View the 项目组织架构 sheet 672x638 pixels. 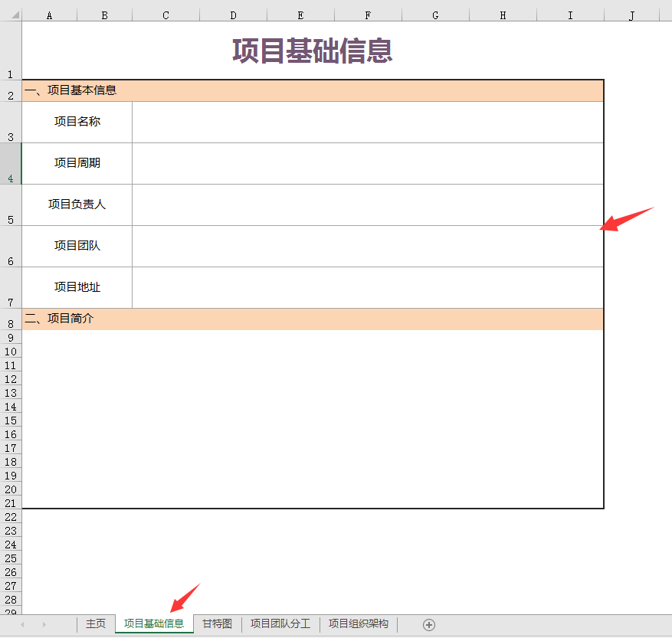[x=358, y=623]
